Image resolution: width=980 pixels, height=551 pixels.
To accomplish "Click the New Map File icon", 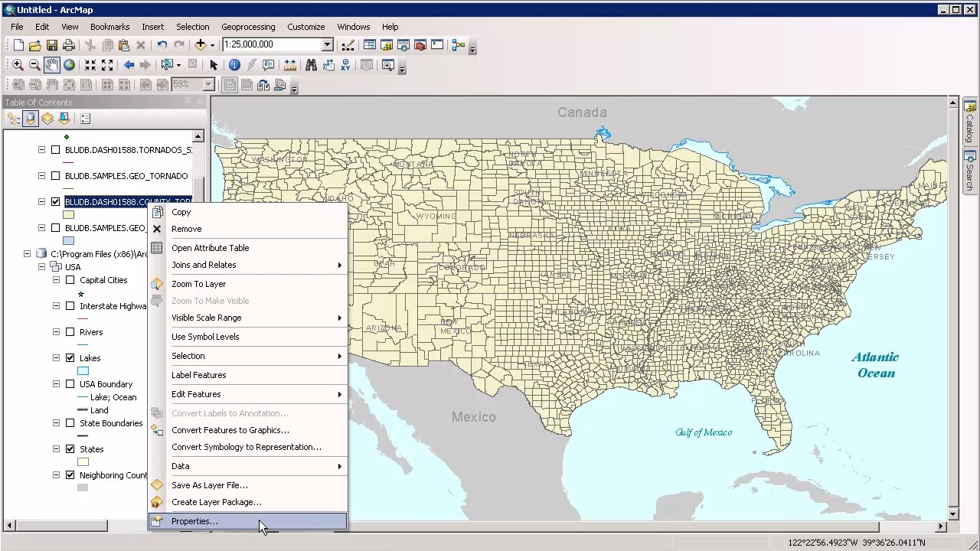I will tap(18, 45).
